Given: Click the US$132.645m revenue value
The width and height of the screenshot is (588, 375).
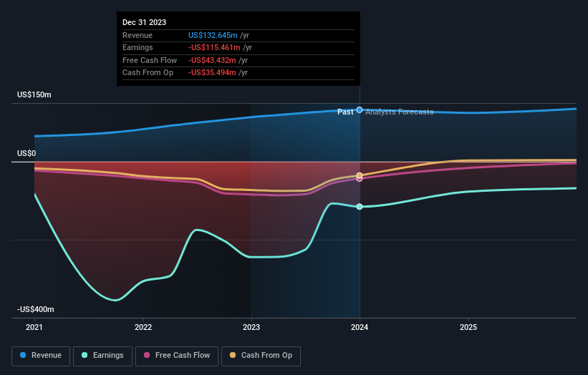Looking at the screenshot, I should [x=213, y=35].
